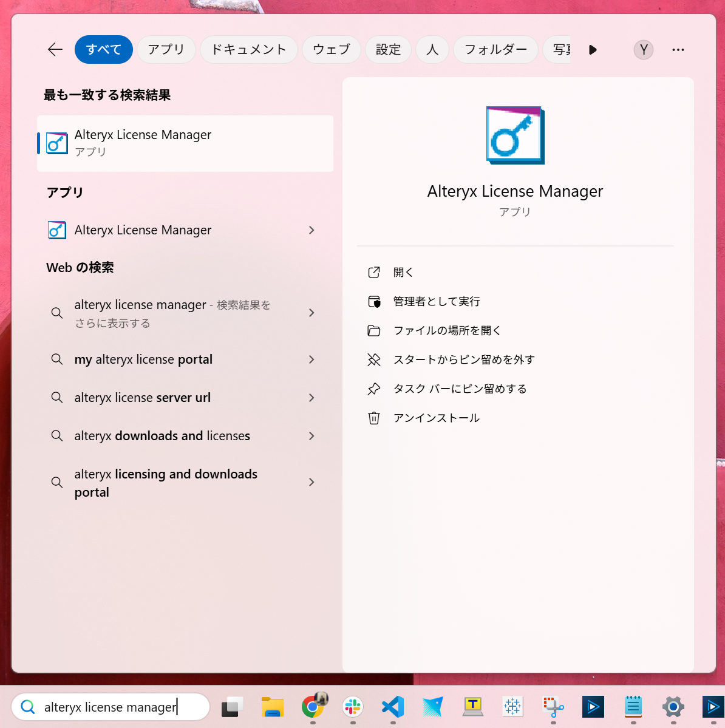This screenshot has width=725, height=728.
Task: Go back with the left arrow
Action: click(55, 49)
